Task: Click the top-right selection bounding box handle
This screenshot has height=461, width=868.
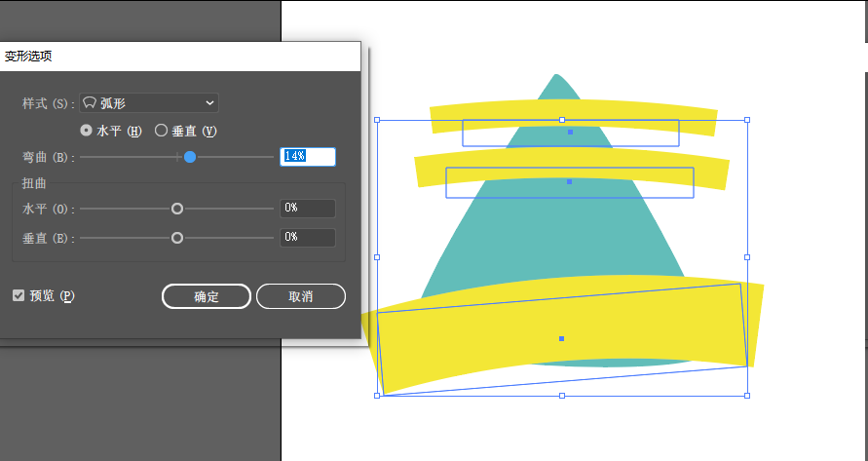Action: (x=747, y=120)
